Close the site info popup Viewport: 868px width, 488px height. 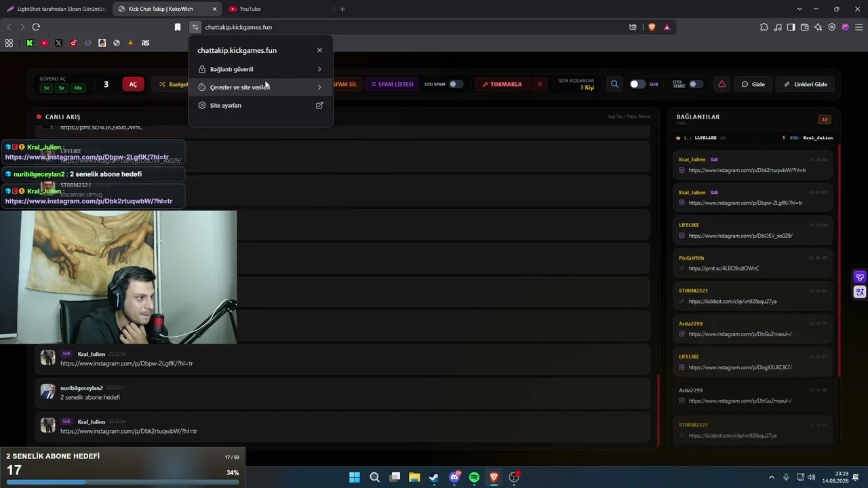(x=319, y=50)
